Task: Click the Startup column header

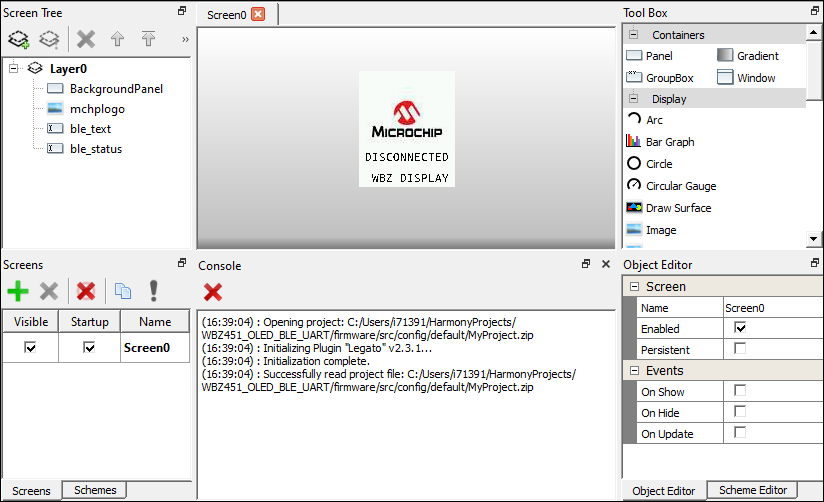Action: [x=89, y=322]
